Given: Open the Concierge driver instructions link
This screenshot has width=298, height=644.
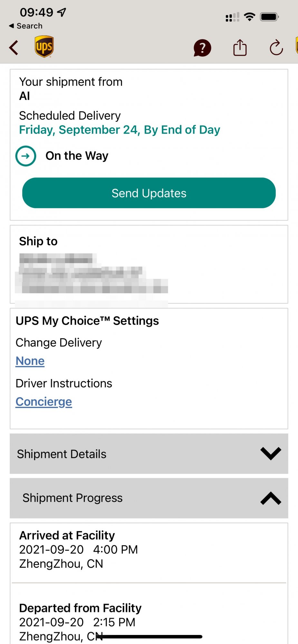Looking at the screenshot, I should pos(44,402).
